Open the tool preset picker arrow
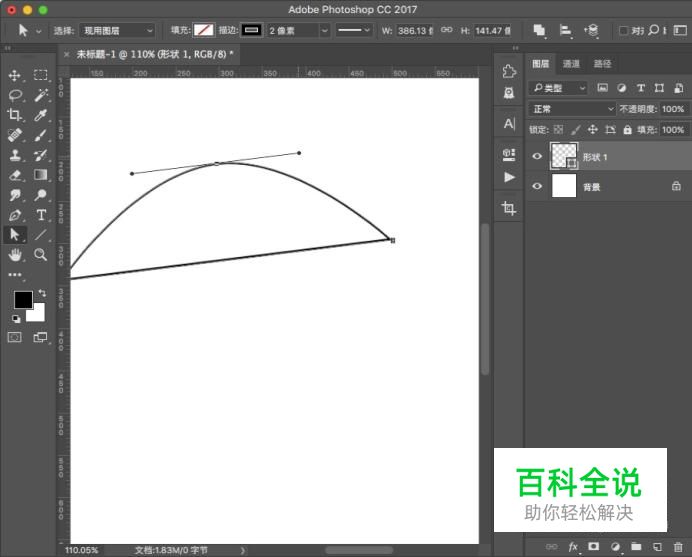The image size is (692, 557). tap(39, 31)
